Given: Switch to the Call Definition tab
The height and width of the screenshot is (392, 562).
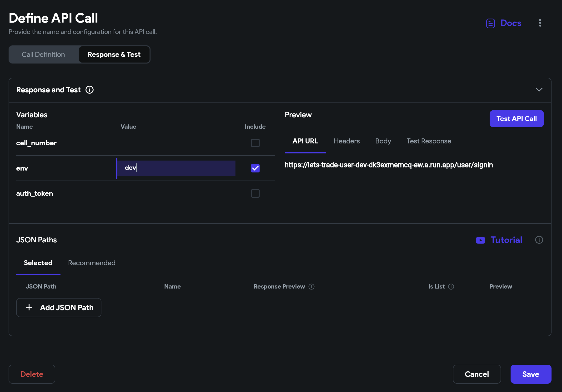Looking at the screenshot, I should 43,54.
